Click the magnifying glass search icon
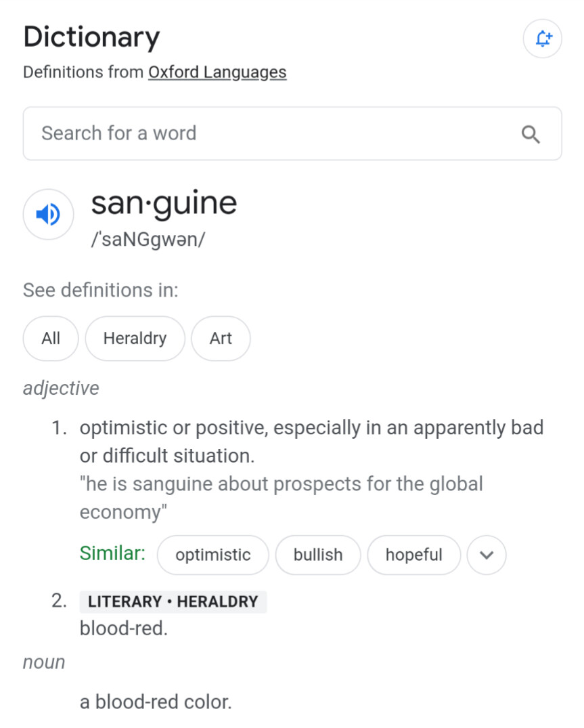This screenshot has width=584, height=728. click(530, 134)
